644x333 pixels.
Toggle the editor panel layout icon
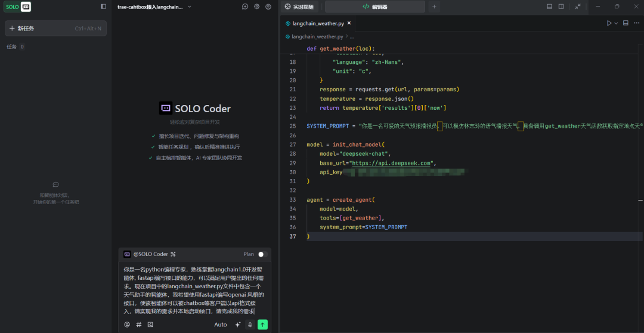(626, 23)
